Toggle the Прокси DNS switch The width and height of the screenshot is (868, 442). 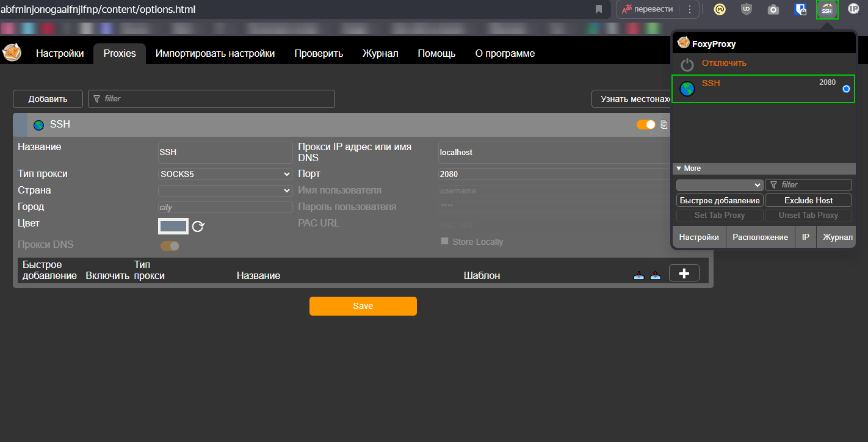170,246
